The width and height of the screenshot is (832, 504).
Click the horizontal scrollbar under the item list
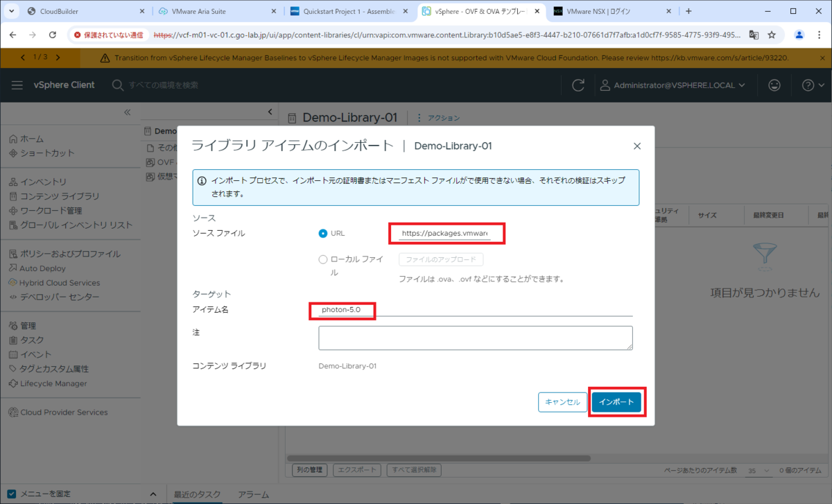[438, 458]
